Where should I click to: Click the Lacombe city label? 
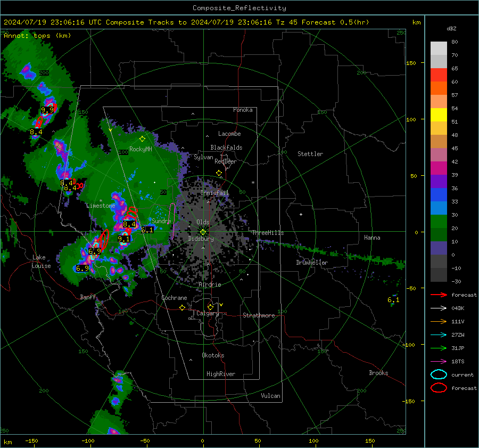[x=229, y=134]
